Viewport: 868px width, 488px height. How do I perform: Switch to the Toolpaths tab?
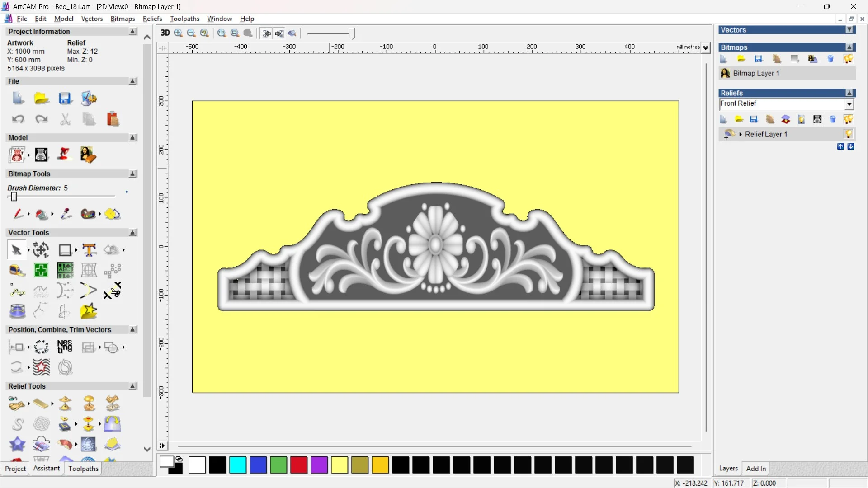pyautogui.click(x=83, y=469)
